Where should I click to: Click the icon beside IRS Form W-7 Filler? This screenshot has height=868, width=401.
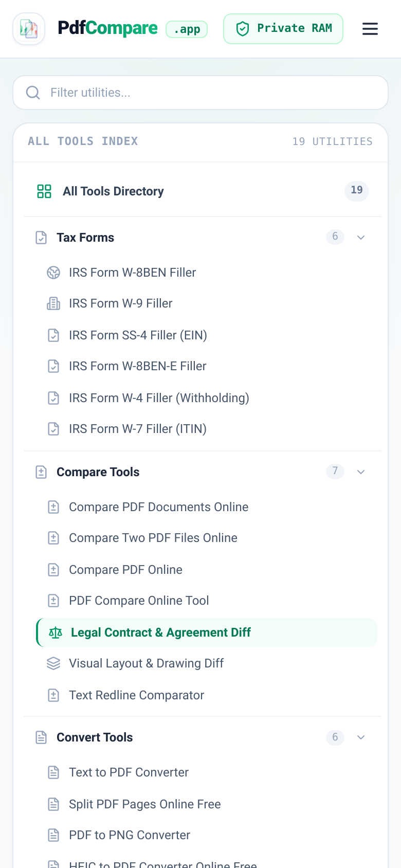point(53,429)
